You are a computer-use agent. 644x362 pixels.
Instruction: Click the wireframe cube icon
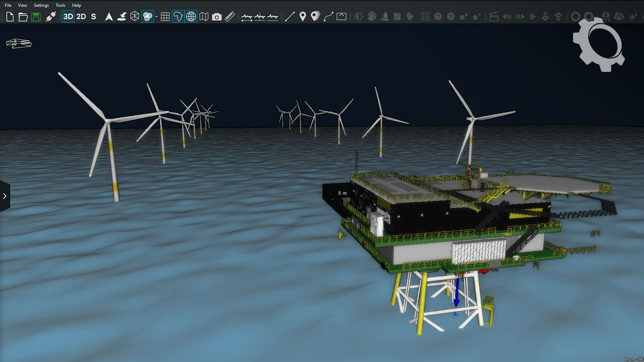point(134,17)
